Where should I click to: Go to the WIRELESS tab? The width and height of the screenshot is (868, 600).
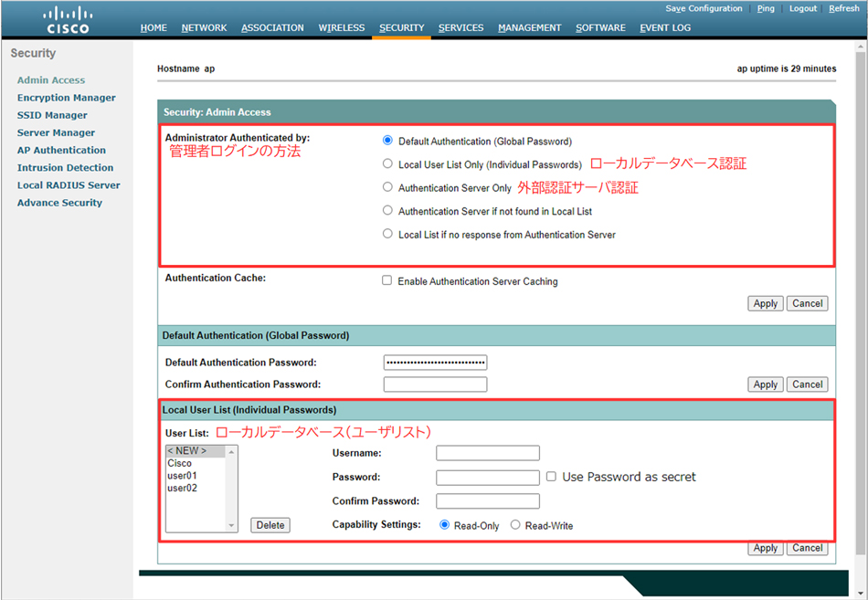coord(341,28)
